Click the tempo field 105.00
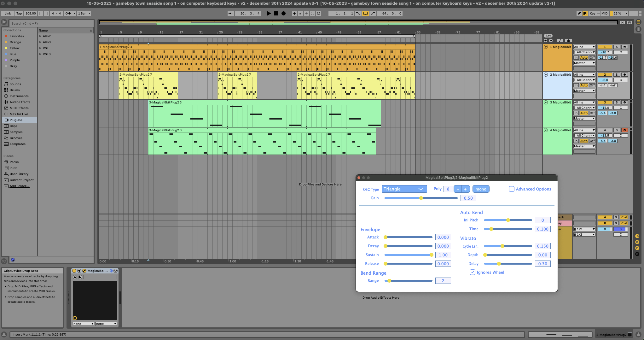 tap(31, 13)
